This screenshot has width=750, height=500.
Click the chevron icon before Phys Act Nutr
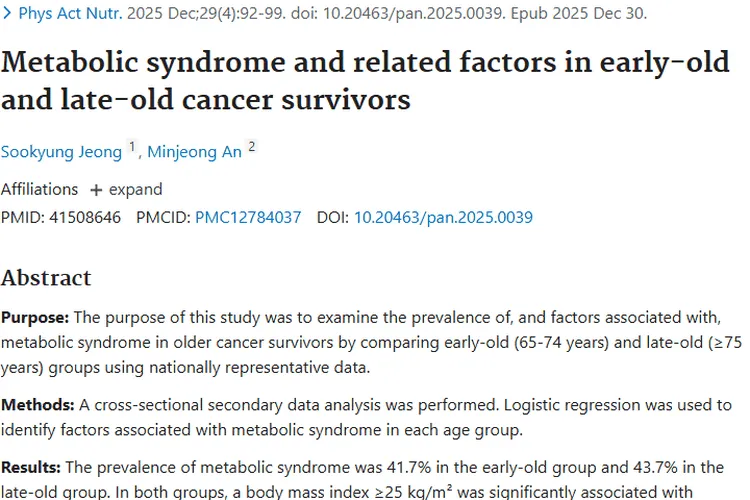coord(8,15)
